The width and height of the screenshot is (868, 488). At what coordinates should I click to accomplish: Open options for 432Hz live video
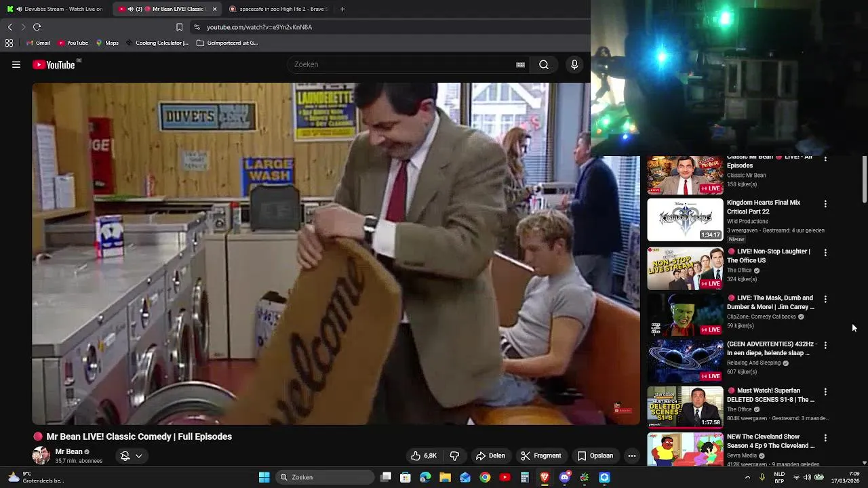click(825, 345)
